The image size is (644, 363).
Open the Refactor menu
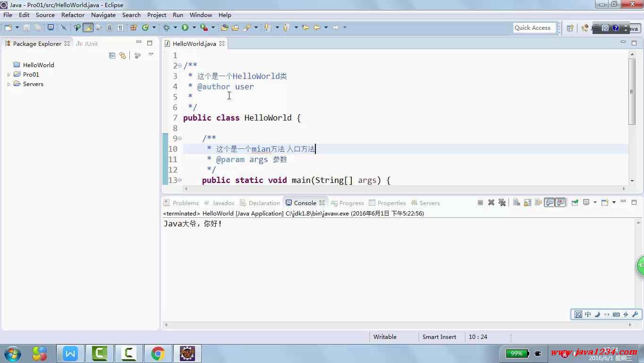coord(73,15)
